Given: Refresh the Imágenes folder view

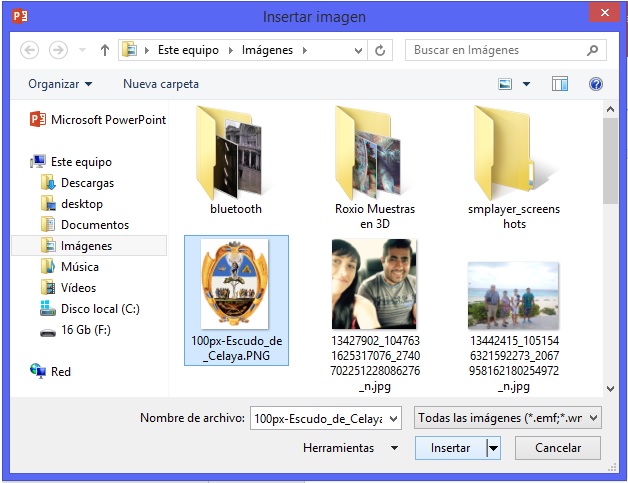Looking at the screenshot, I should point(380,50).
